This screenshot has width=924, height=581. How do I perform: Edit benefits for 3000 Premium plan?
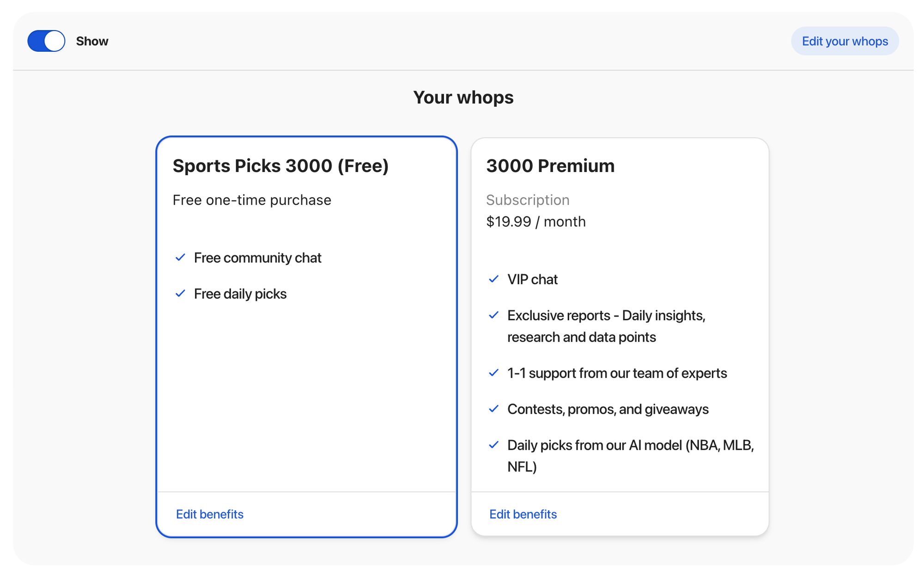[x=523, y=514]
